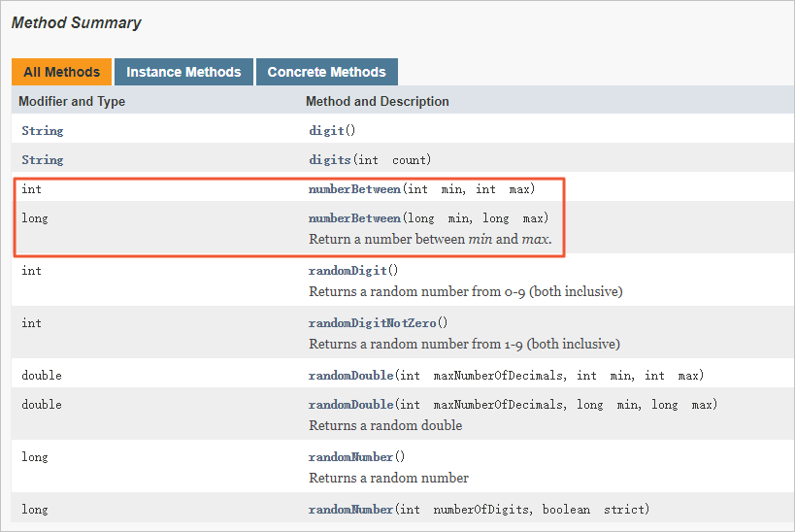The height and width of the screenshot is (532, 795).
Task: Open numberBetween link with long parameters
Action: [x=354, y=218]
